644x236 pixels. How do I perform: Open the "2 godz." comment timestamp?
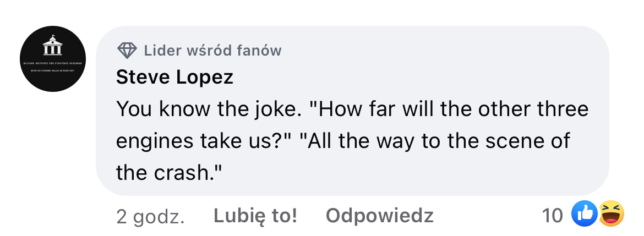pyautogui.click(x=150, y=216)
